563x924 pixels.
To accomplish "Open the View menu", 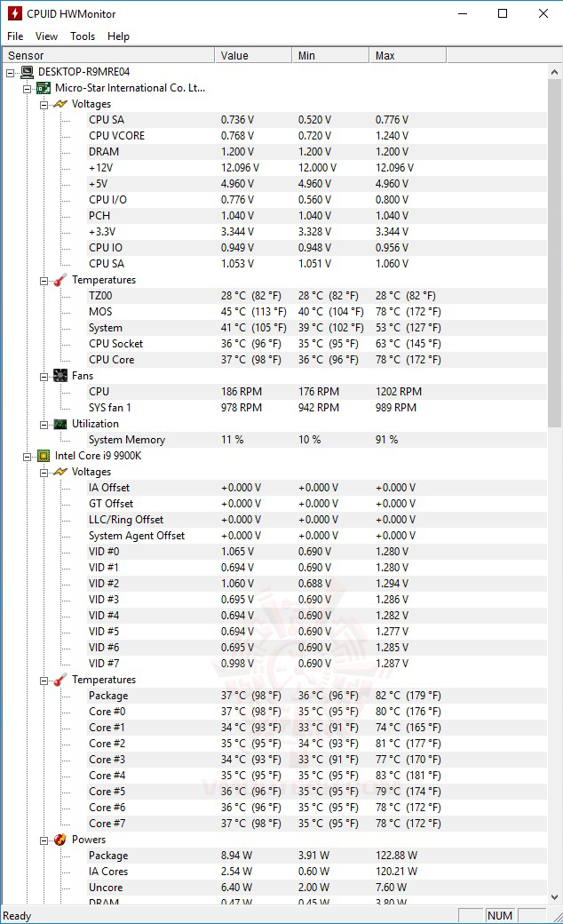I will (x=46, y=36).
